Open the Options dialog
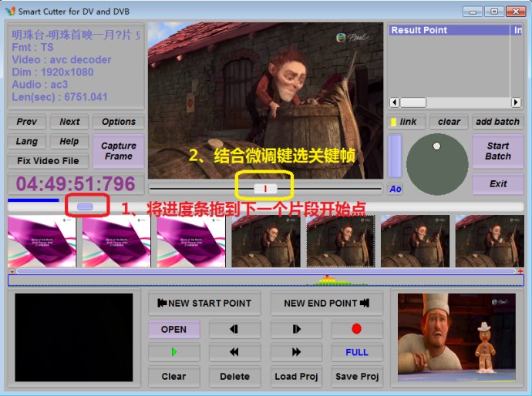 click(x=119, y=122)
